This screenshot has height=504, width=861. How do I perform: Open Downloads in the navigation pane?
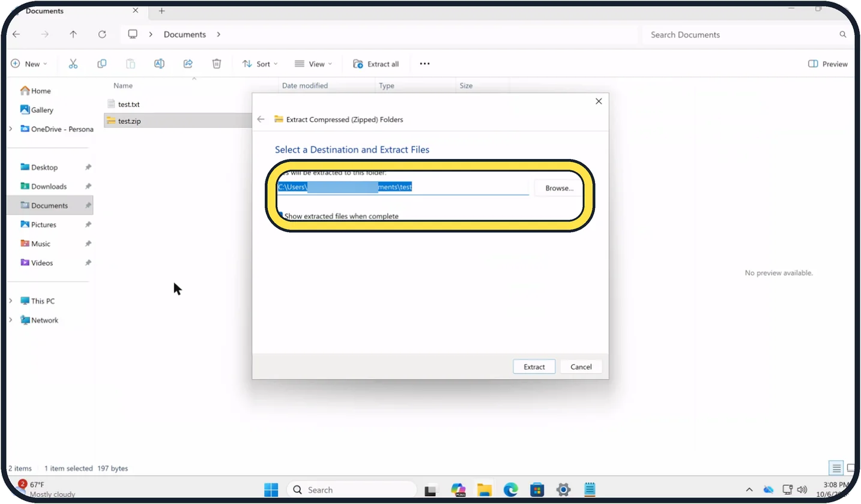coord(49,186)
